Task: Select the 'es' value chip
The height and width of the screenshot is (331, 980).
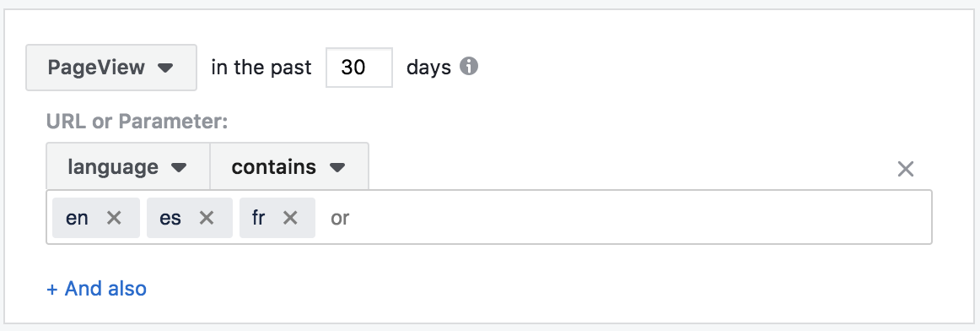Action: pyautogui.click(x=170, y=218)
